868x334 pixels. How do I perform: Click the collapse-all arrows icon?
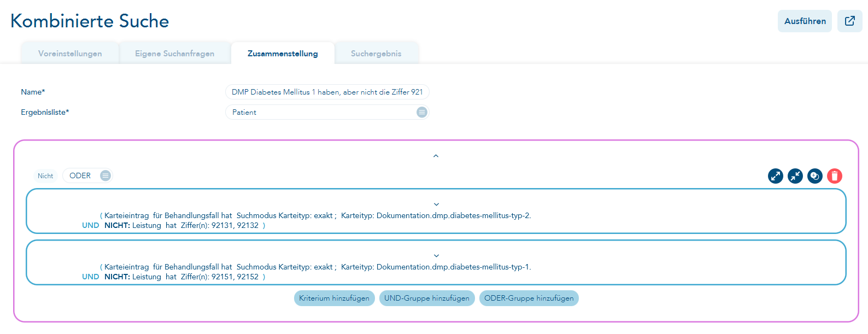(x=795, y=176)
